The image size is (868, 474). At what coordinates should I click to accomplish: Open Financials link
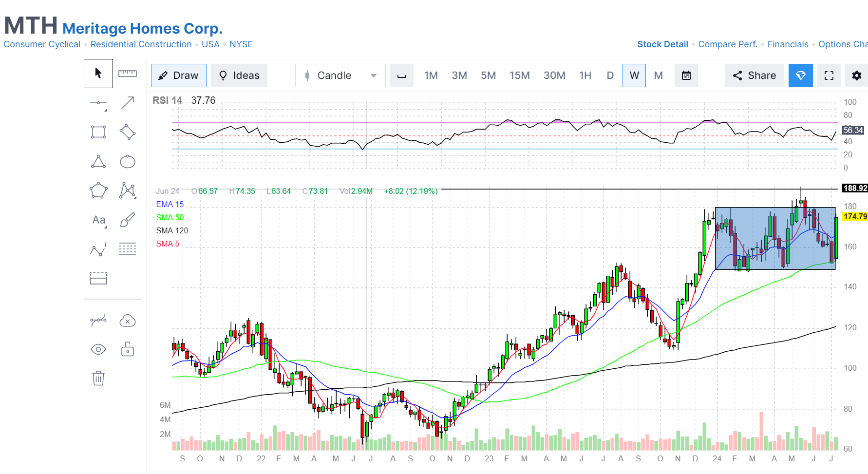[x=788, y=44]
